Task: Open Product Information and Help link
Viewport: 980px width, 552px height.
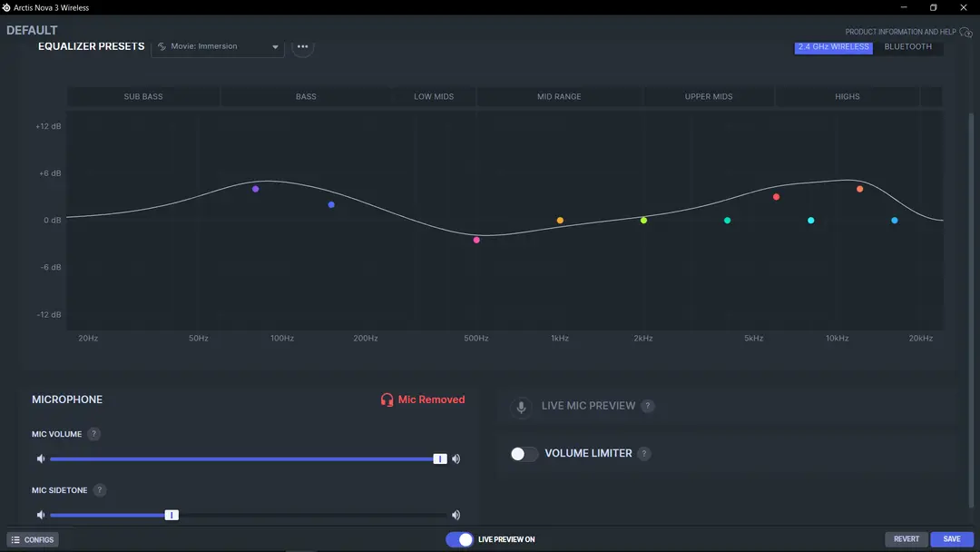Action: [901, 32]
